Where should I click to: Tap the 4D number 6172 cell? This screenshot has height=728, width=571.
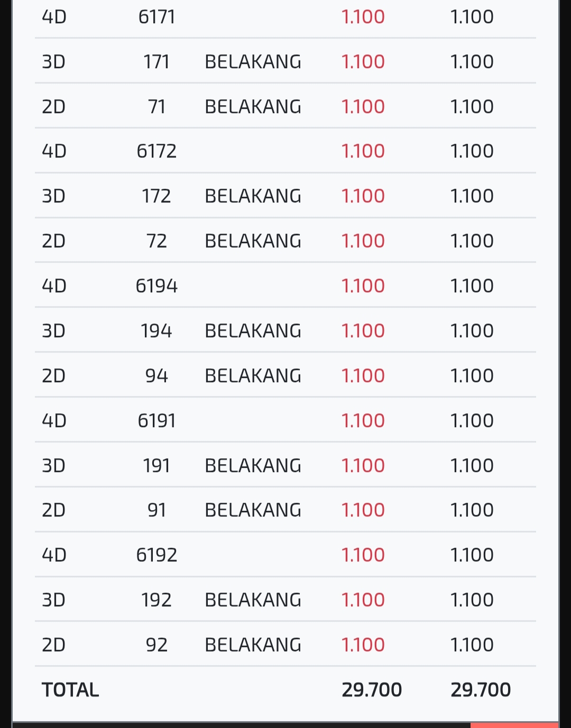[x=156, y=151]
